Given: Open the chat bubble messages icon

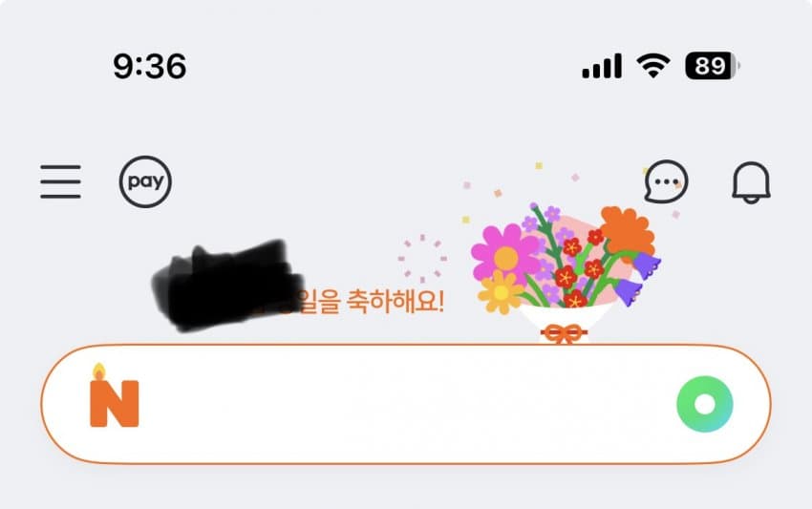Looking at the screenshot, I should [666, 181].
